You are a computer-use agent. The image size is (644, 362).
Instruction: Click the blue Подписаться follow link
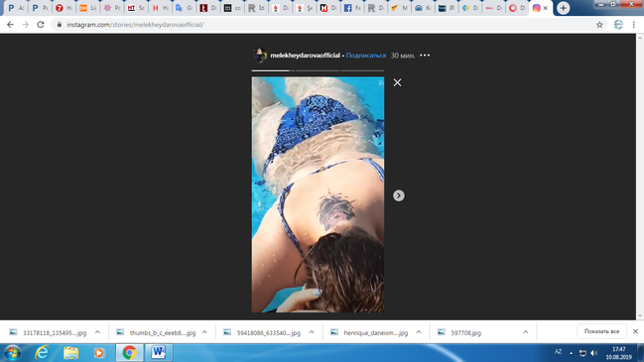[366, 56]
